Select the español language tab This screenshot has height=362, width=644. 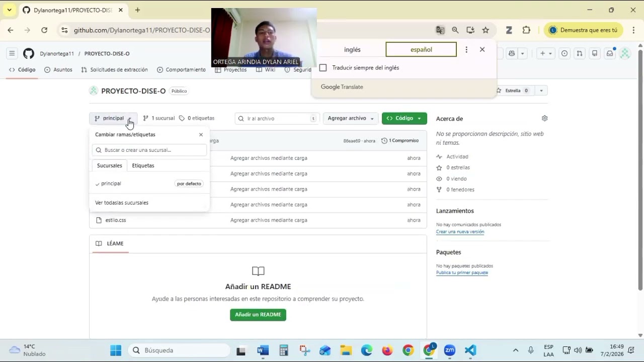[421, 49]
